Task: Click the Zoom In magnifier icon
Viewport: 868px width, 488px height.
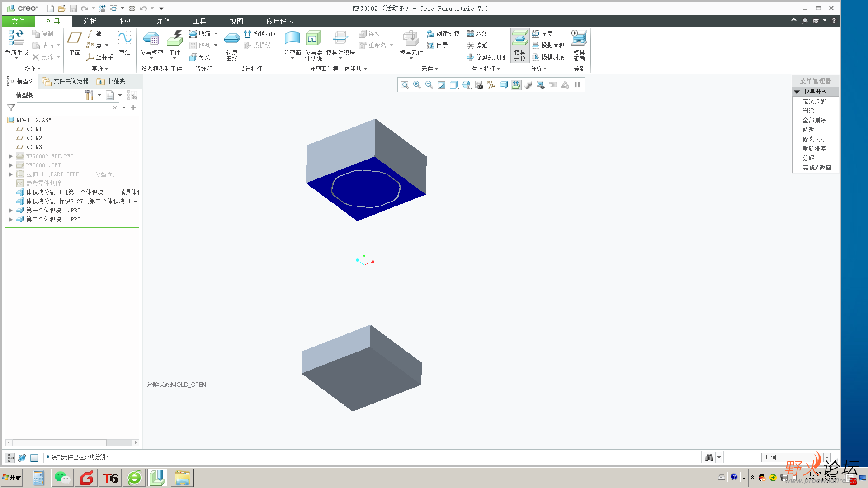Action: pos(417,85)
